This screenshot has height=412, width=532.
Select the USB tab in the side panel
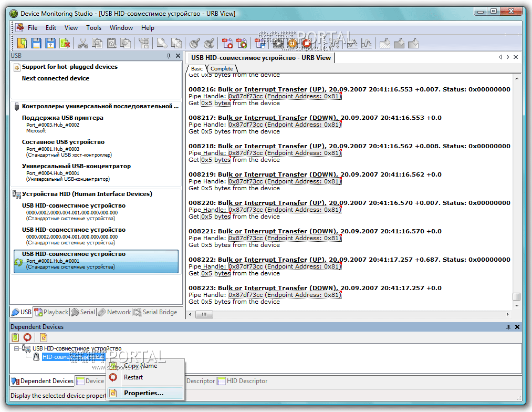[22, 312]
